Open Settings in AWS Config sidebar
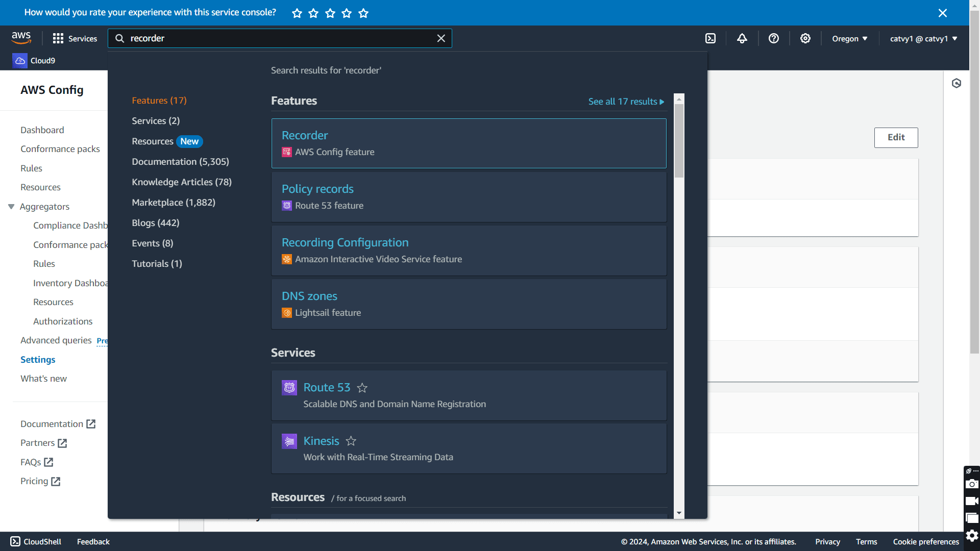This screenshot has width=980, height=551. (38, 360)
